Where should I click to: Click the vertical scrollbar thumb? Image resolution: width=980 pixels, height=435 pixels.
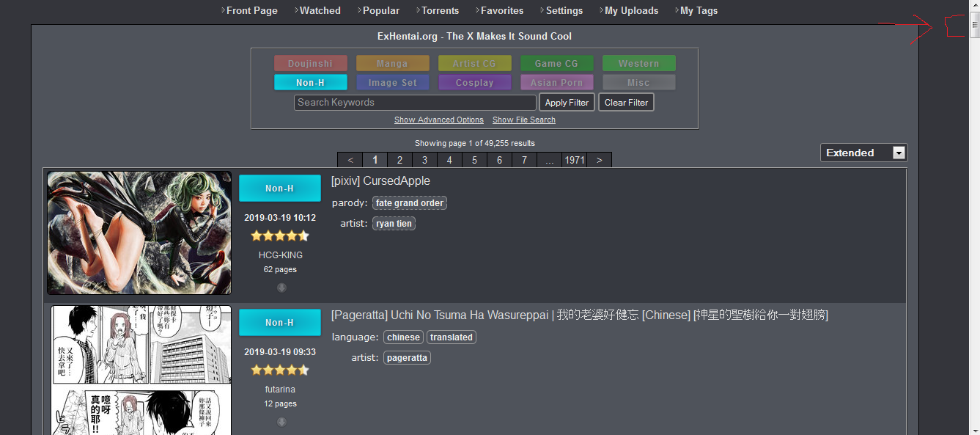click(x=974, y=24)
